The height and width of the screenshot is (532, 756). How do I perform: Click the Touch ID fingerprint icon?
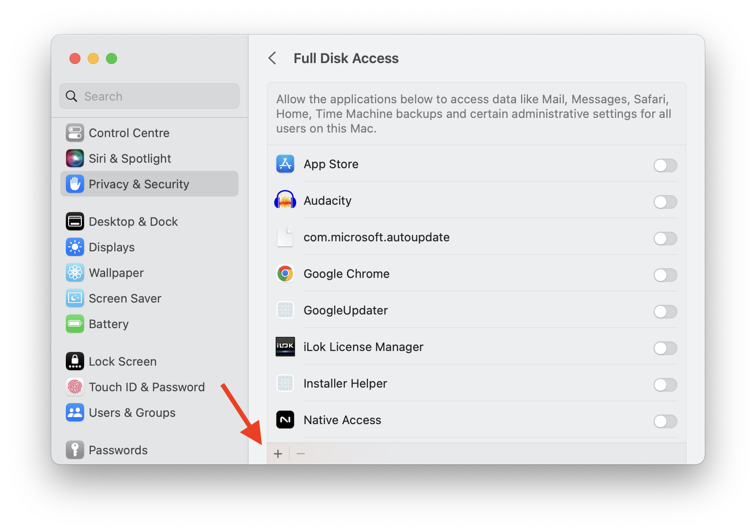tap(75, 387)
